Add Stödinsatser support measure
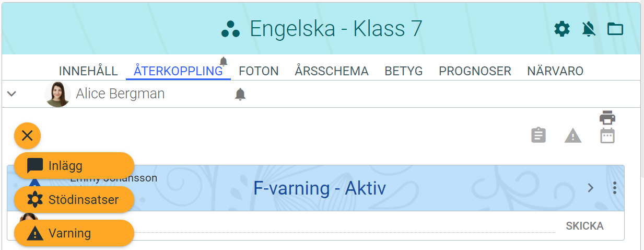Screen dimensions: 644x250 74,199
